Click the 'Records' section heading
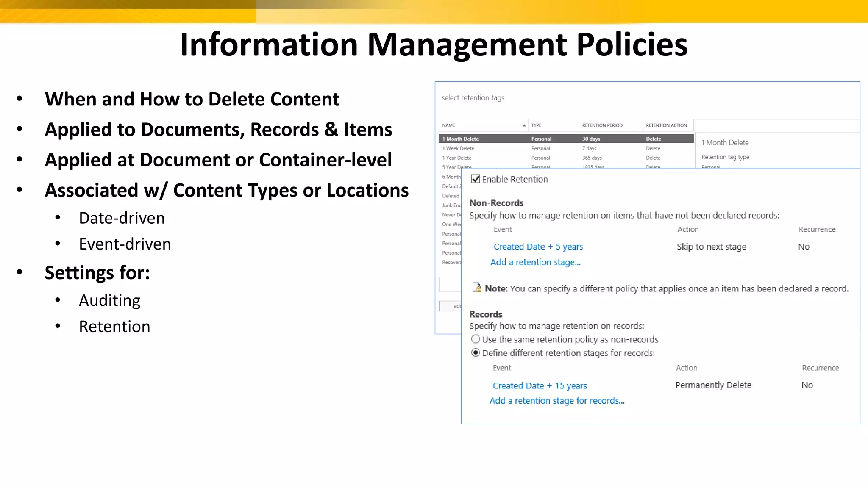868x488 pixels. (x=486, y=314)
